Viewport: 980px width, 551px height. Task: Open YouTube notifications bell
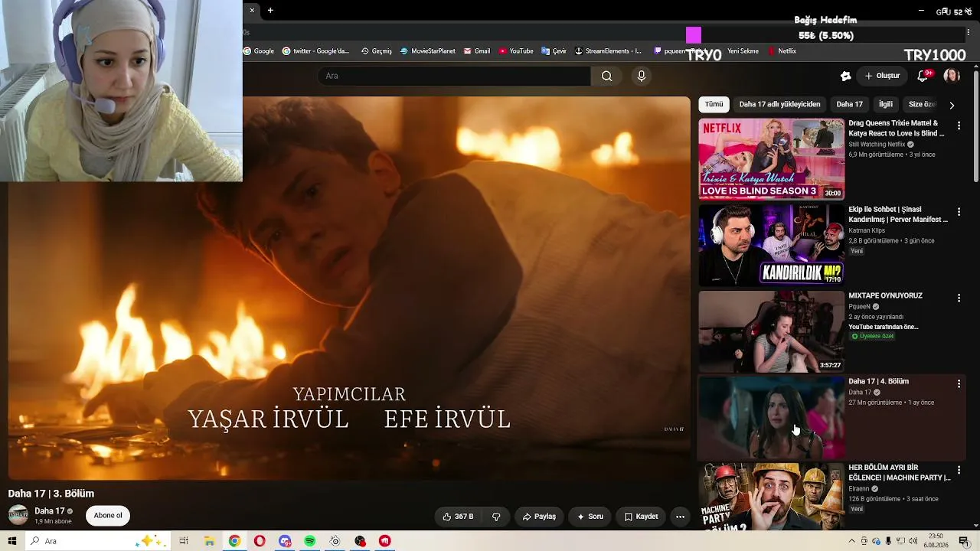(923, 76)
